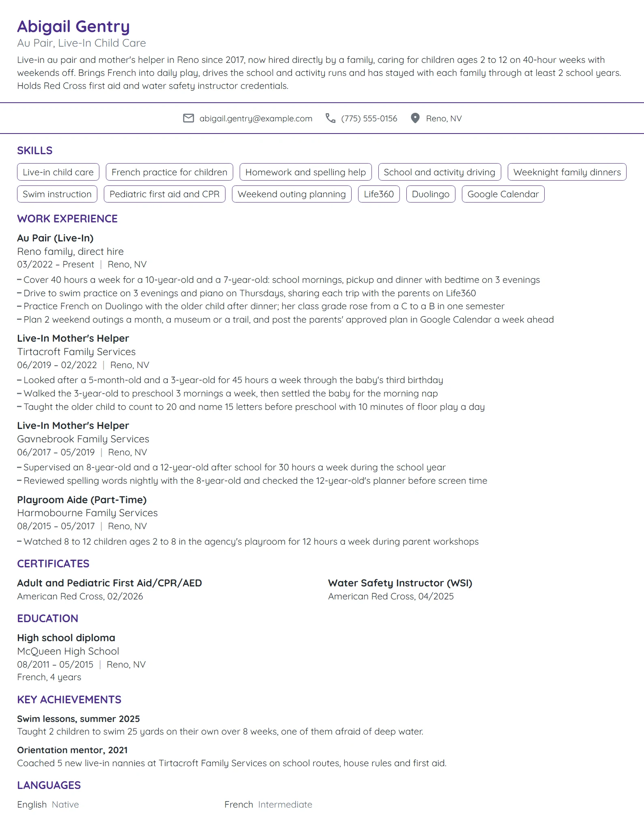Viewport: 644px width, 834px height.
Task: Click the phone handset icon
Action: coord(331,118)
